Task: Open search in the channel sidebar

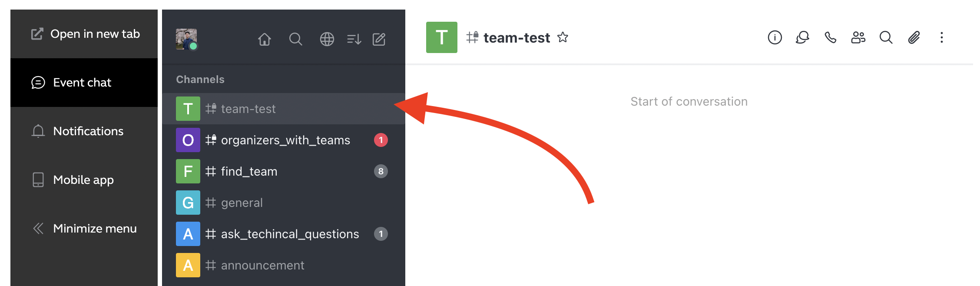Action: tap(295, 40)
